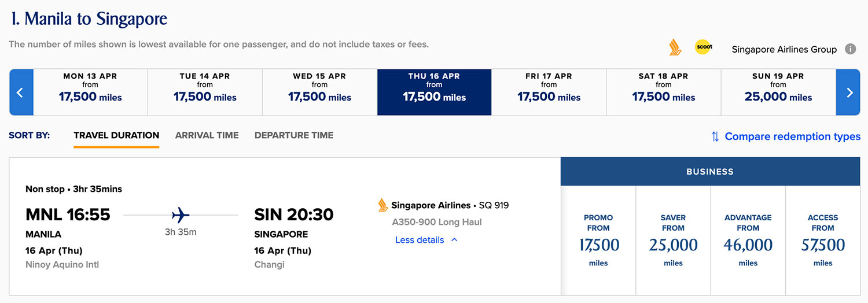Click the Singapore Airlines crane logo at top

pos(675,47)
